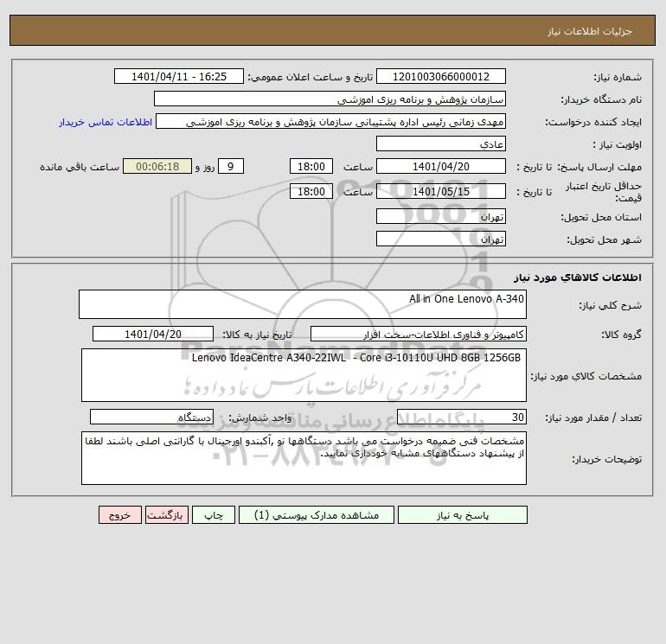Click the goods need date 1401/04/20 field
This screenshot has width=666, height=644.
[x=153, y=334]
